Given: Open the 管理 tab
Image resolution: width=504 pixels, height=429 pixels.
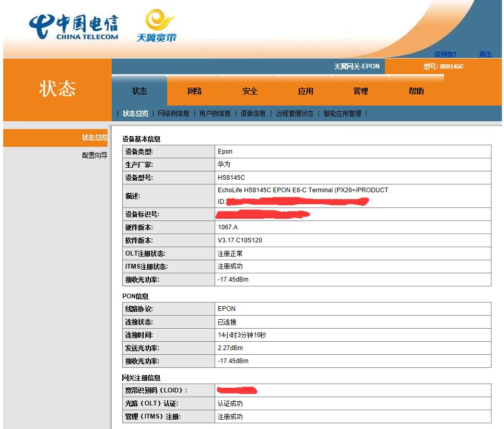Looking at the screenshot, I should click(x=361, y=90).
